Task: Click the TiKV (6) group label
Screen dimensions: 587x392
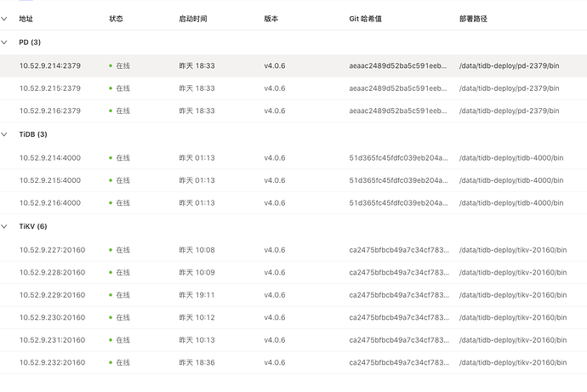Action: [33, 226]
